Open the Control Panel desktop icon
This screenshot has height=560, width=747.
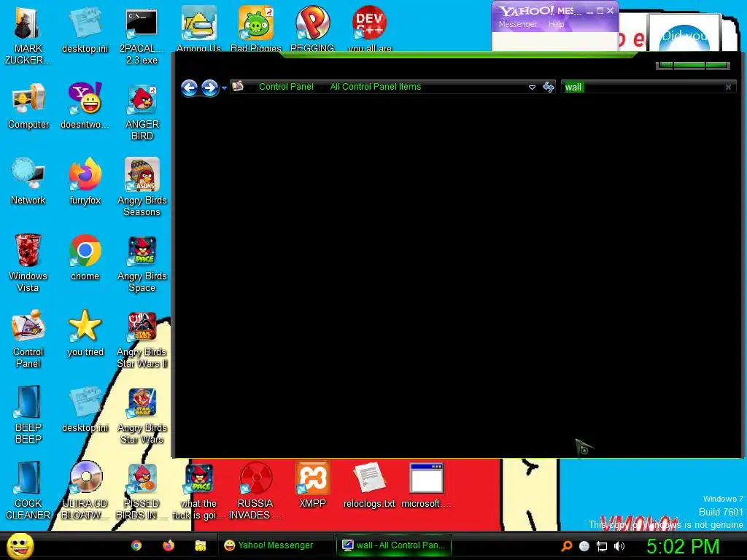28,339
